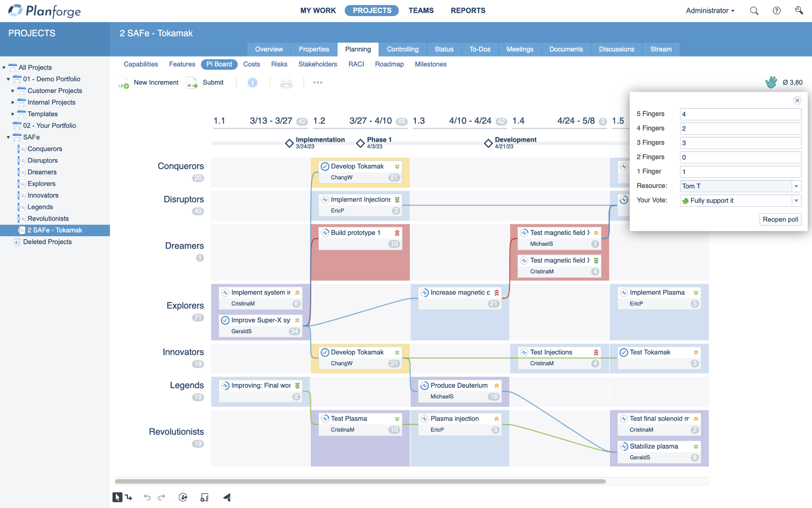Viewport: 812px width, 508px height.
Task: Open the Risks sub-tab
Action: click(x=279, y=64)
